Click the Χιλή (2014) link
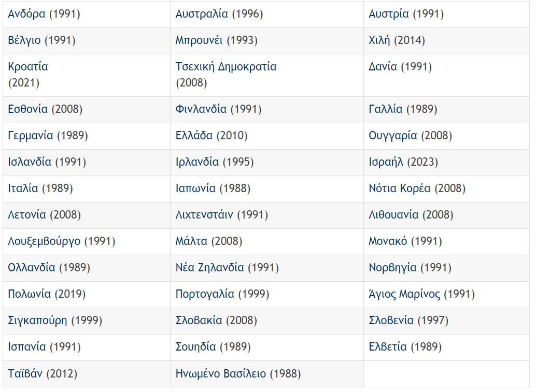This screenshot has height=392, width=536. 397,40
